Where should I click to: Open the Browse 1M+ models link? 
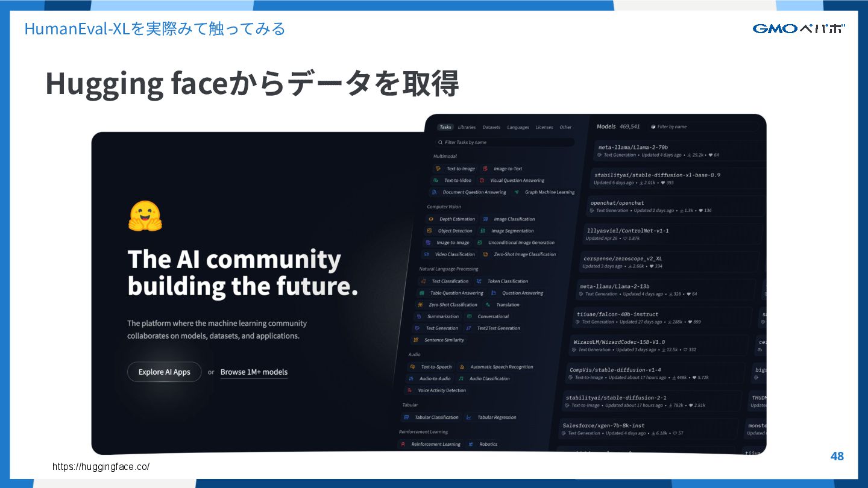click(254, 372)
